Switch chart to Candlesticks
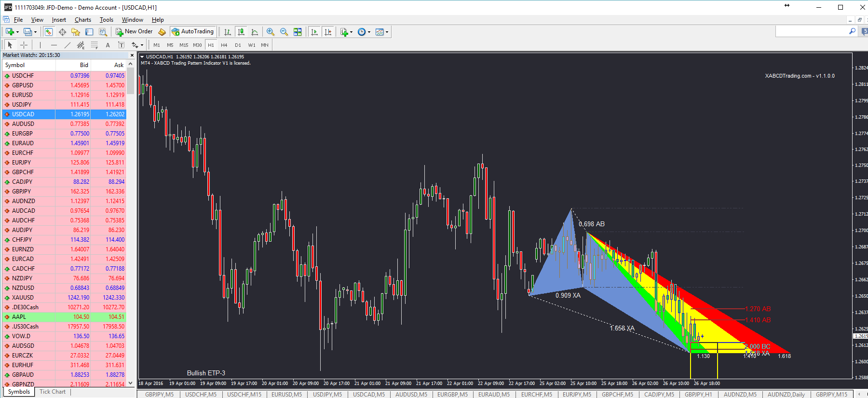 pos(241,32)
